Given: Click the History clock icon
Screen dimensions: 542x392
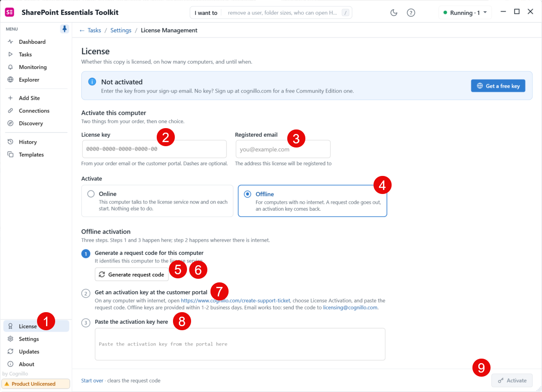Looking at the screenshot, I should coord(10,142).
